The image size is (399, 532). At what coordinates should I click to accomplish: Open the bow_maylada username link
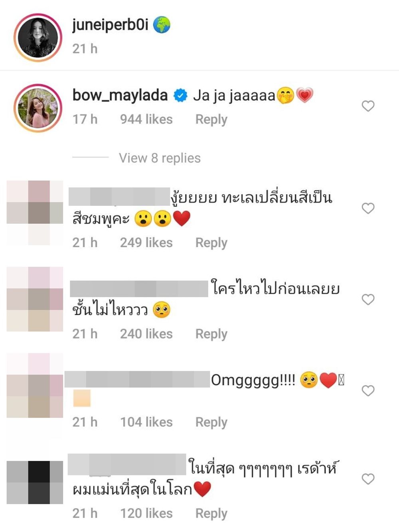tap(120, 95)
